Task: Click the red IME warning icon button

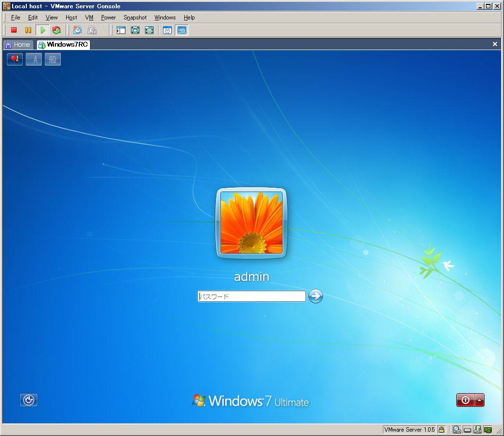Action: point(15,59)
